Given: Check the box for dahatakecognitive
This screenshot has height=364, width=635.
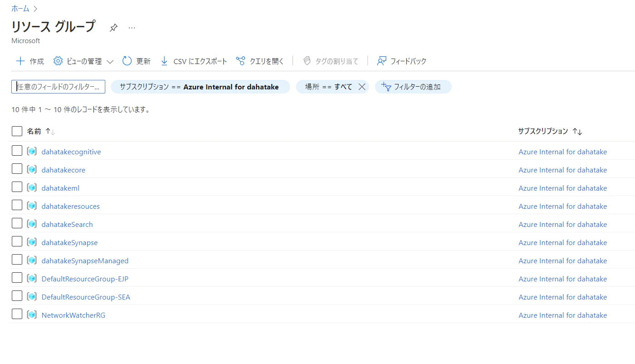Looking at the screenshot, I should coord(17,150).
